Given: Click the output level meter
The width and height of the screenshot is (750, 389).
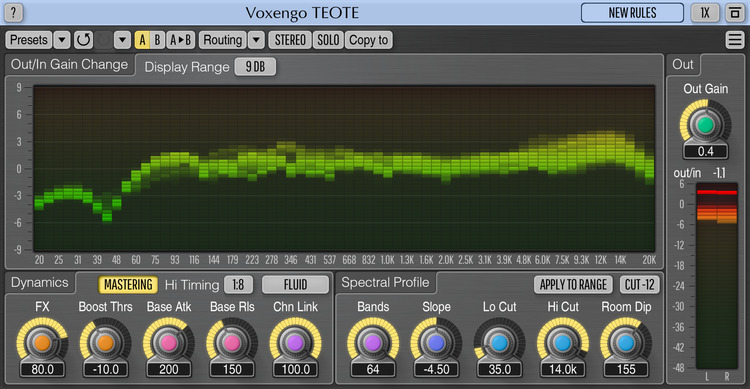Looking at the screenshot, I should 717,276.
